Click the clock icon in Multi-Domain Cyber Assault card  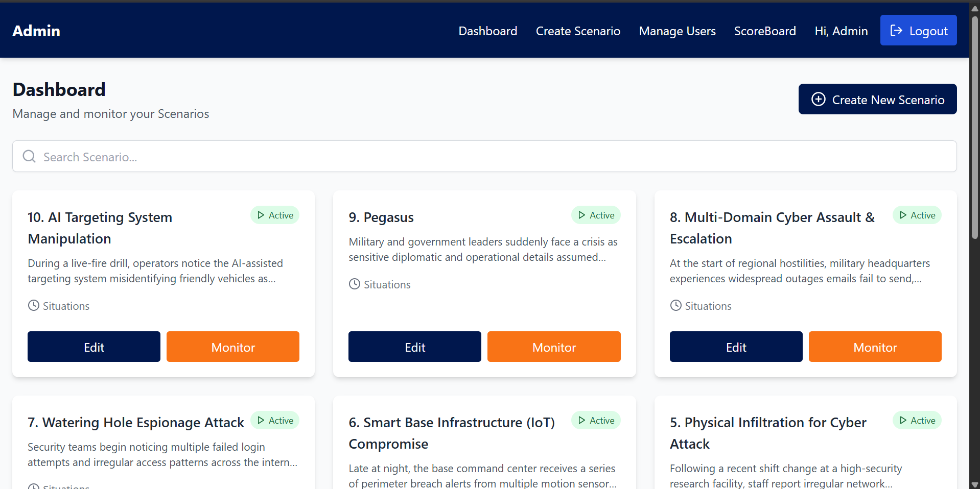point(676,305)
